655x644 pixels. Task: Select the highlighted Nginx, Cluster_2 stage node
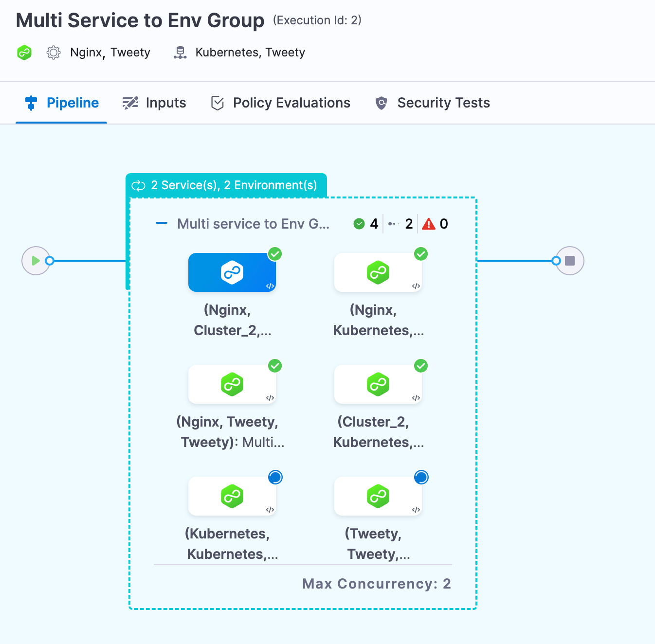(x=232, y=272)
